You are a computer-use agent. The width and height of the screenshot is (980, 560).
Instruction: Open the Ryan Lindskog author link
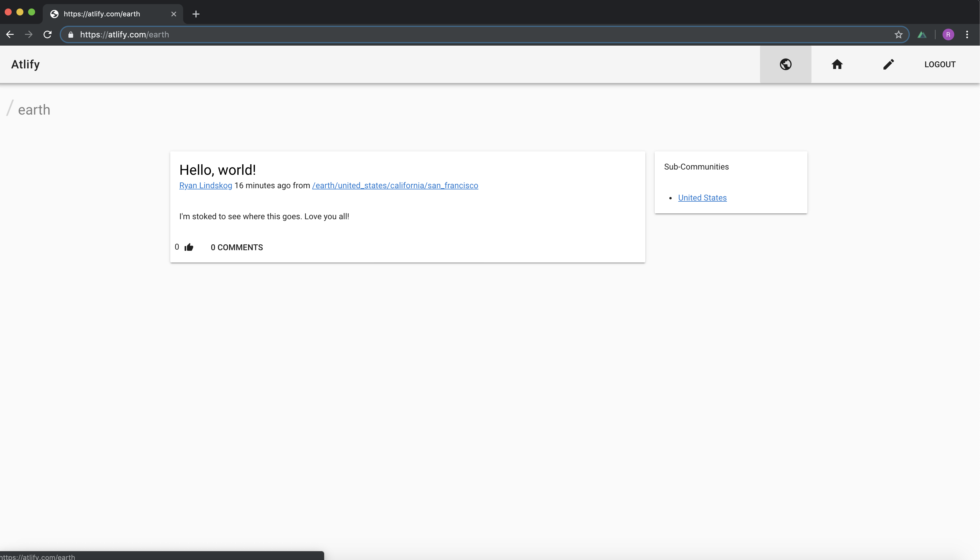tap(206, 185)
